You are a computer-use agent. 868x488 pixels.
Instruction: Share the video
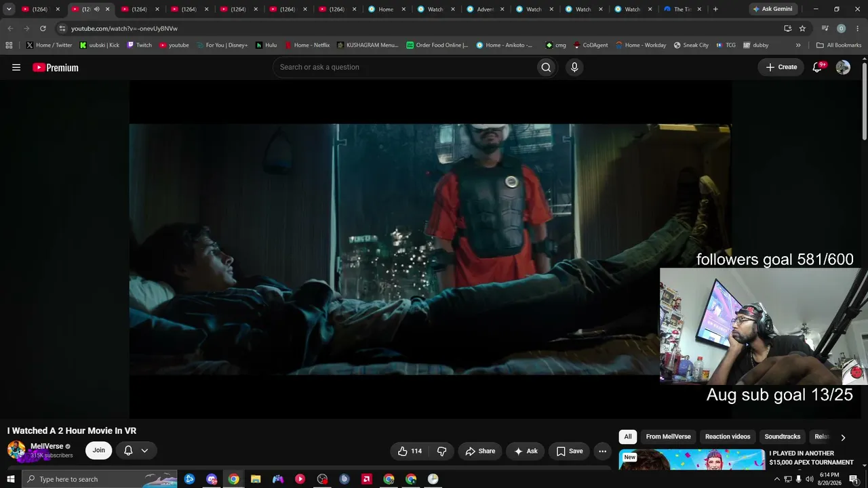(x=480, y=451)
